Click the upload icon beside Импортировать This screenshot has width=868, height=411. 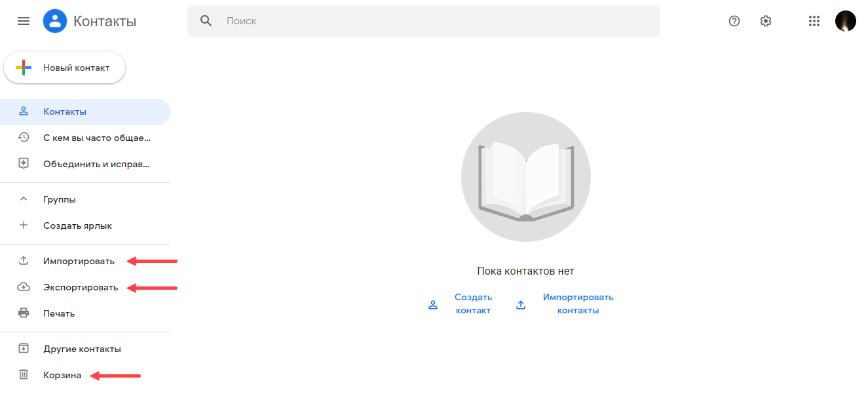point(24,261)
